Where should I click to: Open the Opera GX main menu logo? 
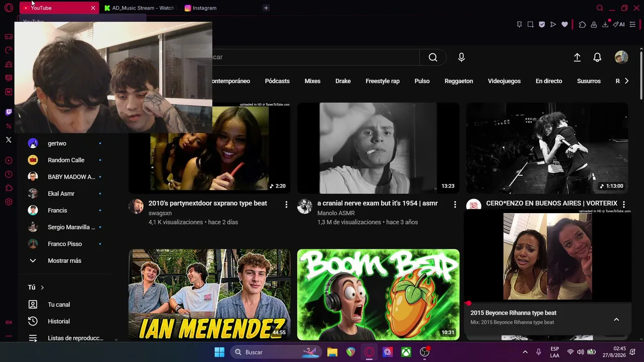[x=9, y=8]
